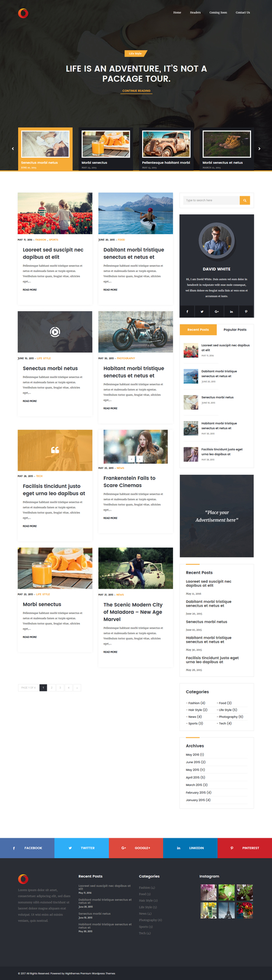Switch to the Popular Posts tab

[235, 330]
